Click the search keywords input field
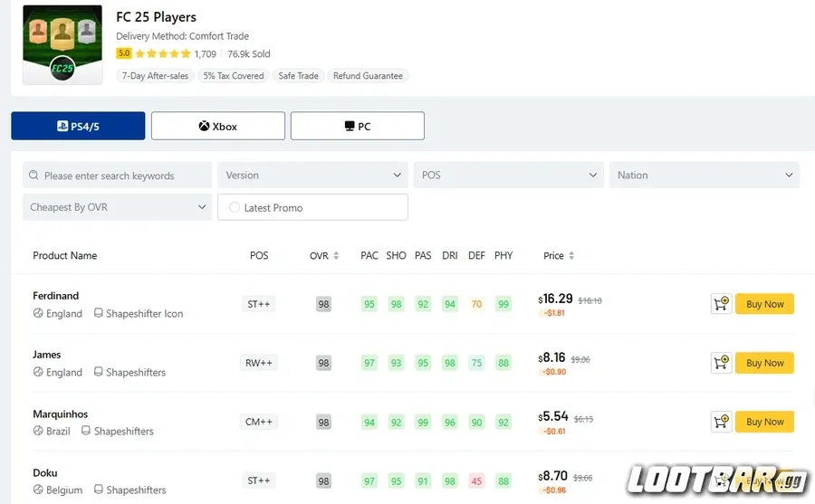815x504 pixels. [122, 176]
